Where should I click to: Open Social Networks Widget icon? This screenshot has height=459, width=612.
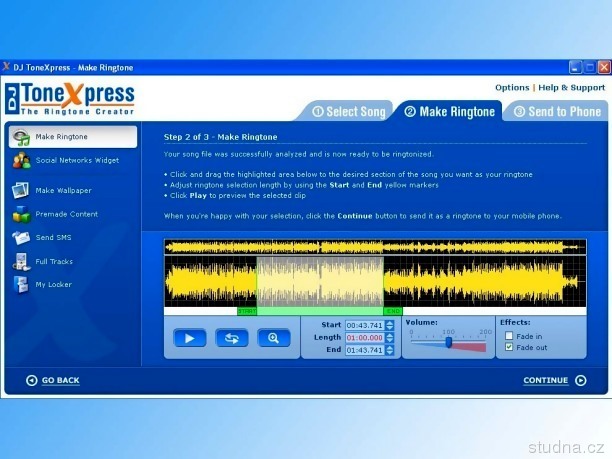click(x=21, y=160)
